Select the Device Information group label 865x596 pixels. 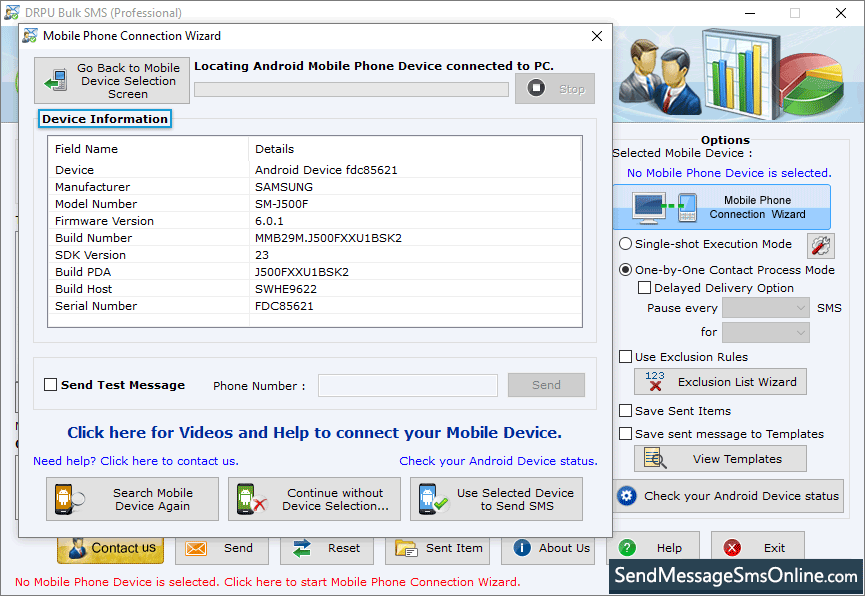[x=105, y=119]
